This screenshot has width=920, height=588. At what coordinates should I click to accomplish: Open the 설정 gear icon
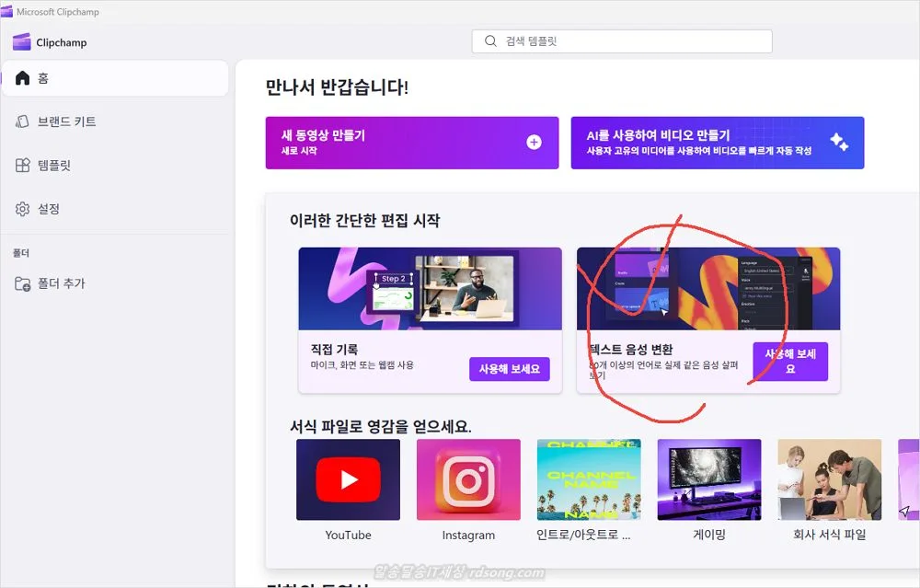pyautogui.click(x=22, y=209)
